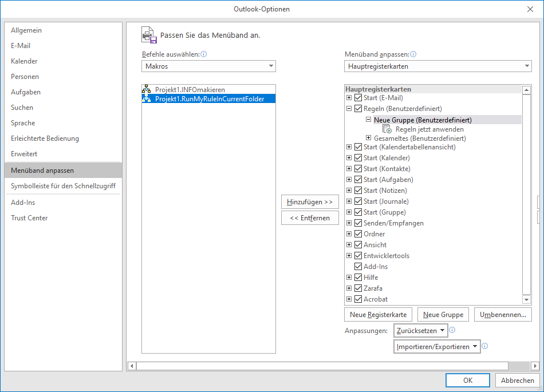This screenshot has height=392, width=544.
Task: Click the tab list scroll-down arrow
Action: pos(526,299)
